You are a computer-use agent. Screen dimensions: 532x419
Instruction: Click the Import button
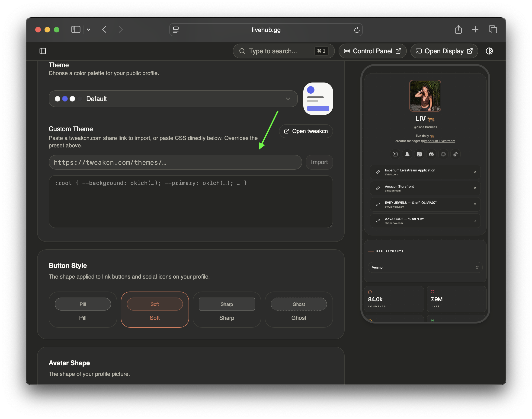pos(319,162)
